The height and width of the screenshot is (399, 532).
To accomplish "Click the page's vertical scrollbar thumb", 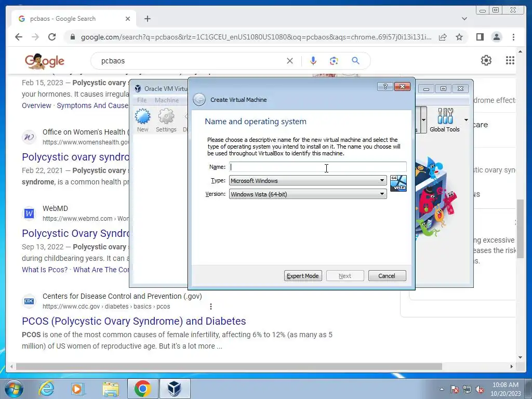I will pyautogui.click(x=520, y=229).
